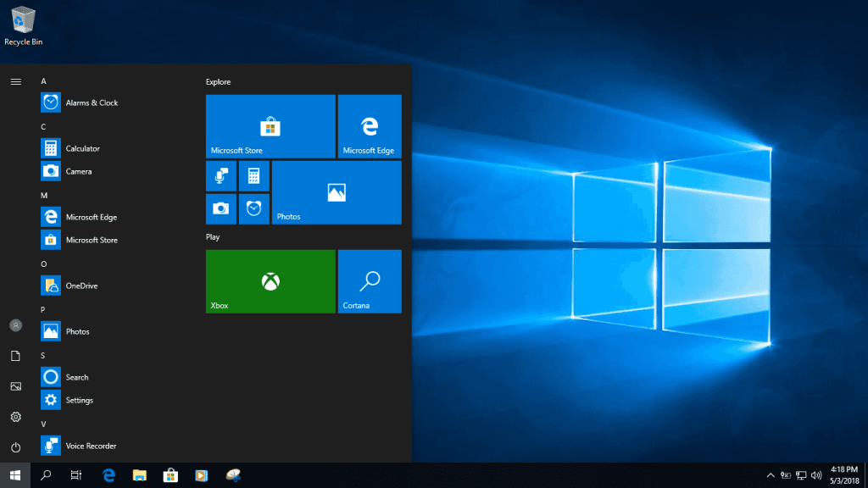
Task: Show hidden system tray icons
Action: [x=770, y=475]
